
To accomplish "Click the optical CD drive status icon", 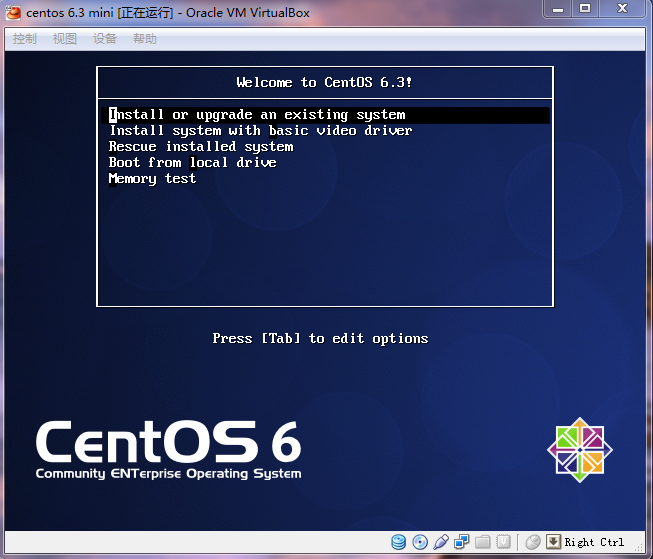I will (x=420, y=542).
